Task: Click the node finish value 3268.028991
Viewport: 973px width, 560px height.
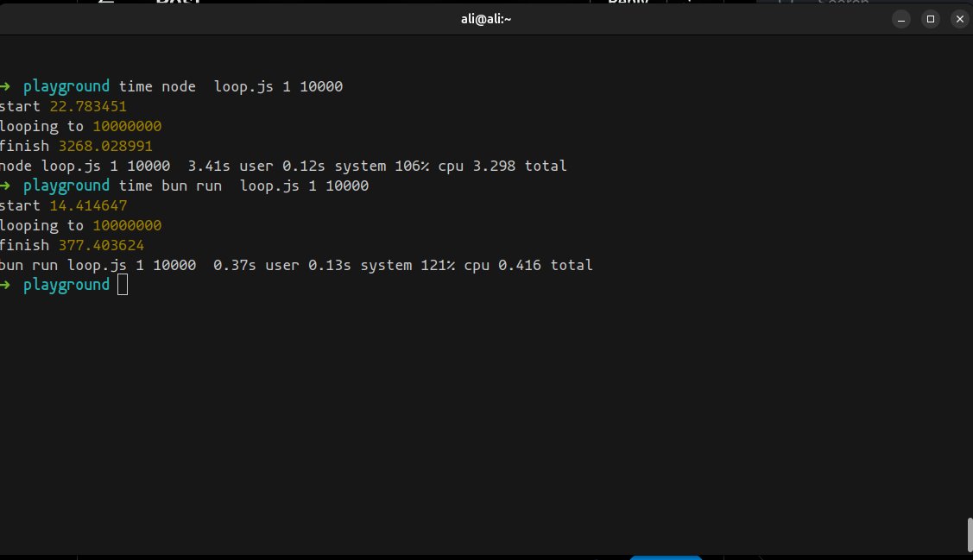Action: (x=105, y=146)
